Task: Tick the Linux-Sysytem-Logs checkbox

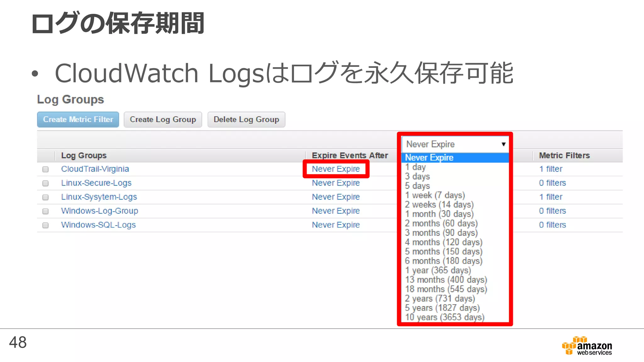Action: pyautogui.click(x=46, y=197)
